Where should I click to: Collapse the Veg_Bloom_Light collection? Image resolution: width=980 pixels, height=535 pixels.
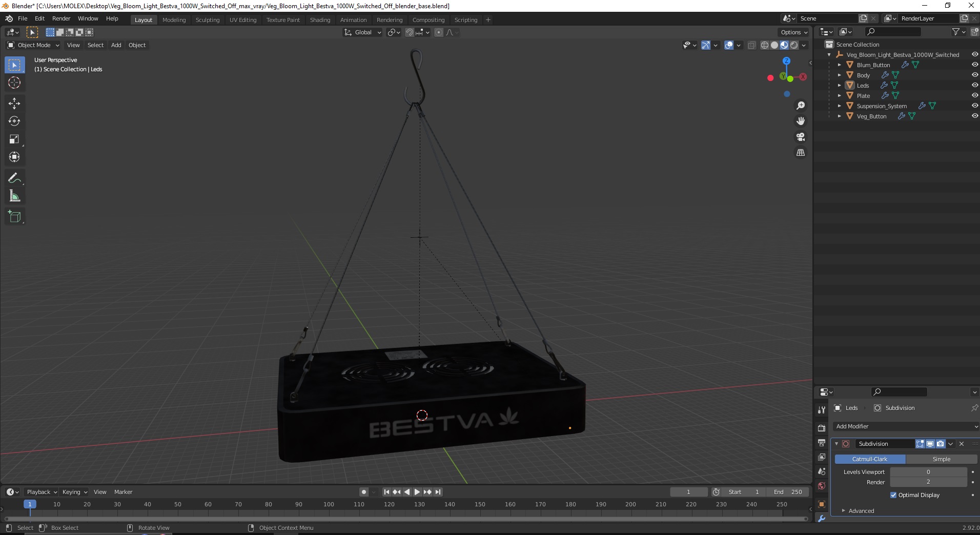(829, 55)
